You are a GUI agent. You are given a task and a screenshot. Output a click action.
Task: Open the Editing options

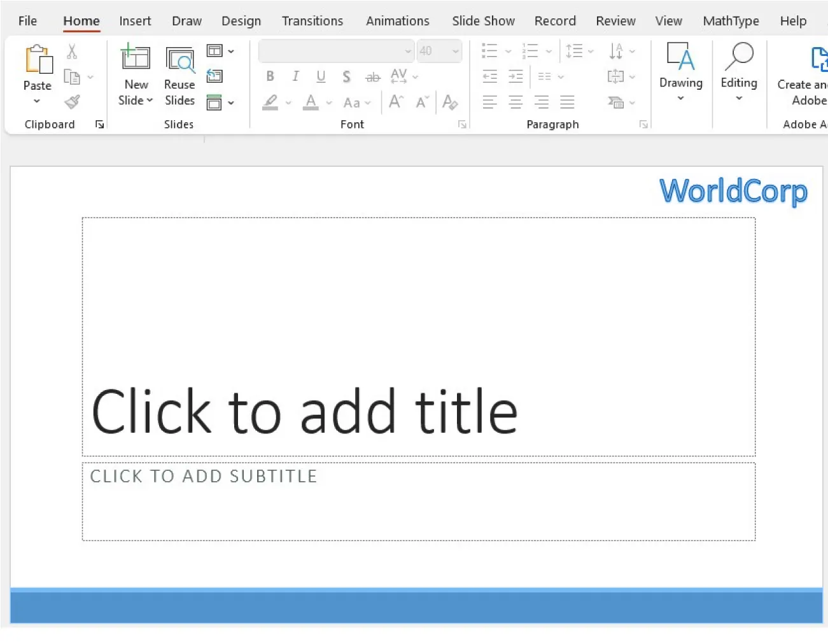(738, 71)
